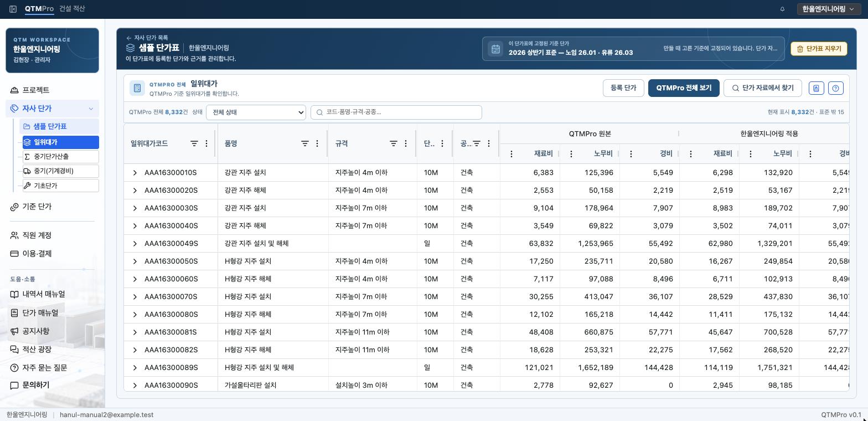Open 직원 계정 menu

(53, 235)
